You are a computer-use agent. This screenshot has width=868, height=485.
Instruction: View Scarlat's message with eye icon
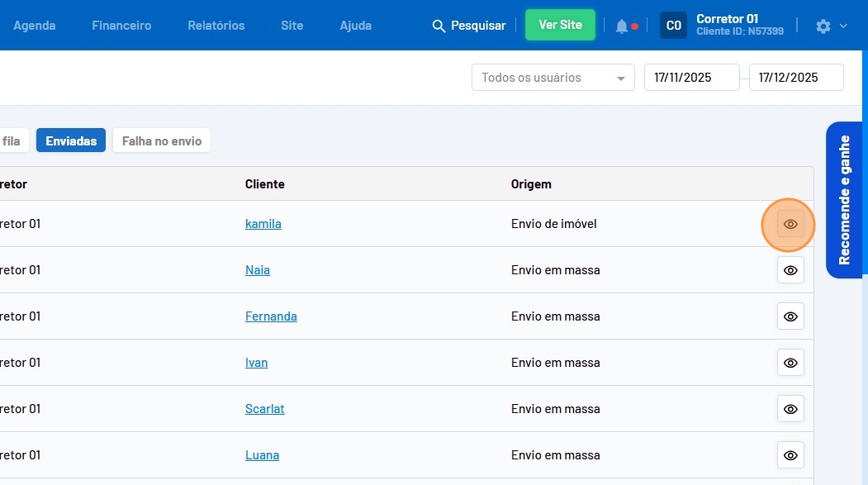point(790,409)
